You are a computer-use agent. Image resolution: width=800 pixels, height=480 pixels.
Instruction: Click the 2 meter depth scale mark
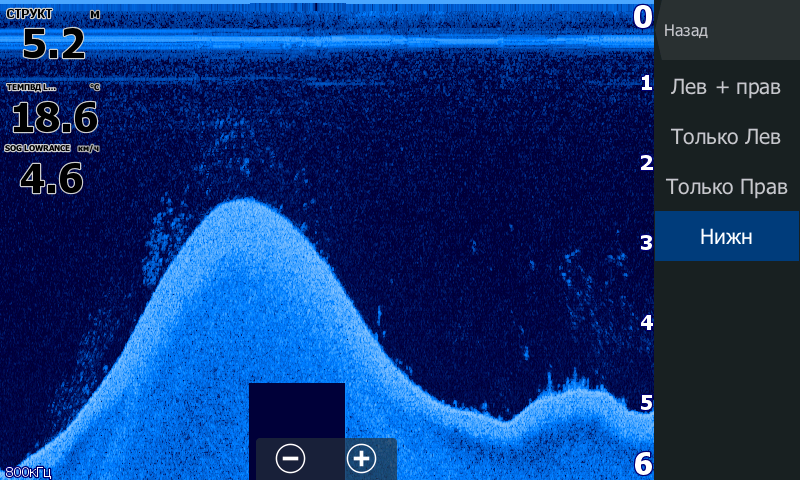[646, 163]
